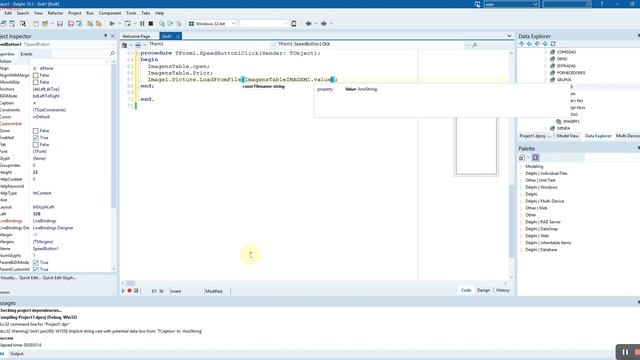The image size is (640, 360).
Task: Click the play macro icon in status bar
Action: (x=123, y=291)
